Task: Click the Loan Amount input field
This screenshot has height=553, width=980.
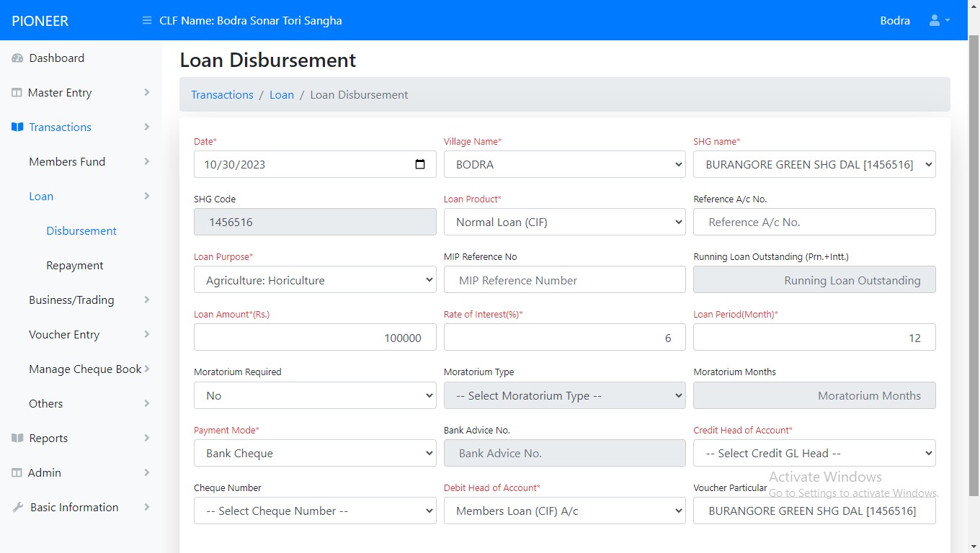Action: point(315,338)
